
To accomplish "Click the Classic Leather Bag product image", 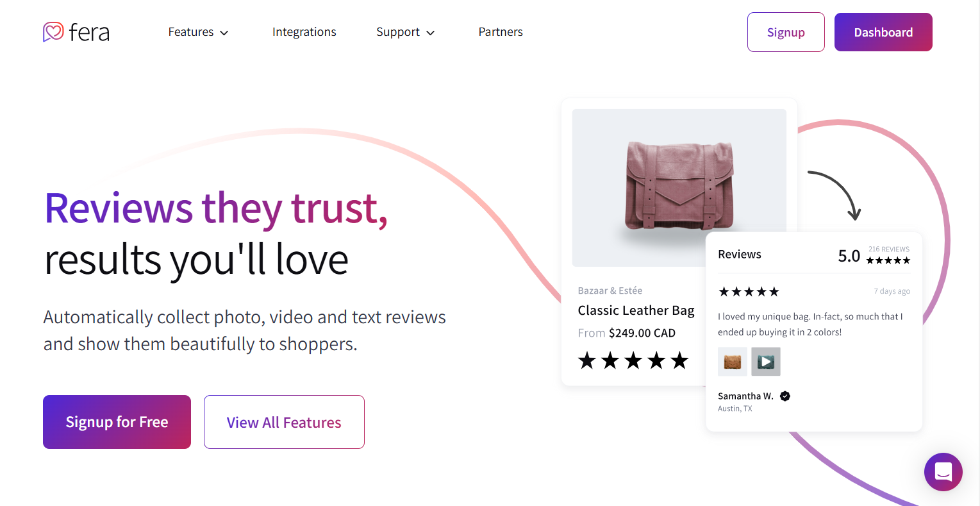I will point(679,187).
